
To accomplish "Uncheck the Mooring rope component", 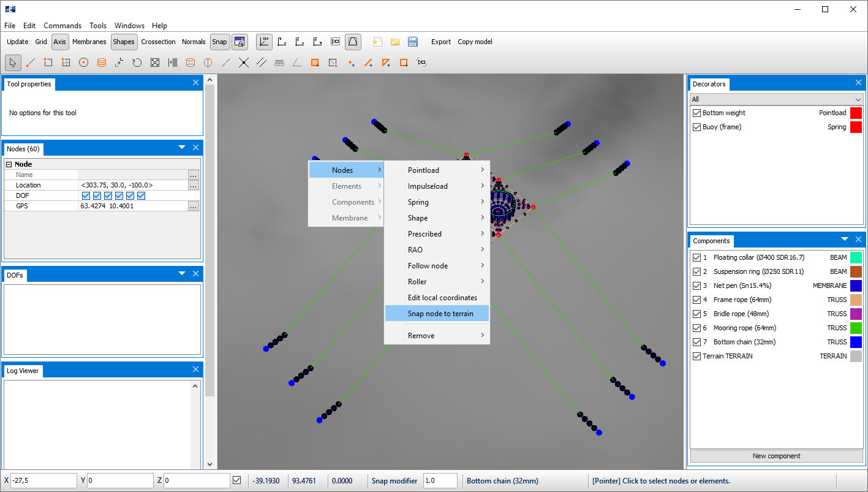I will (696, 328).
